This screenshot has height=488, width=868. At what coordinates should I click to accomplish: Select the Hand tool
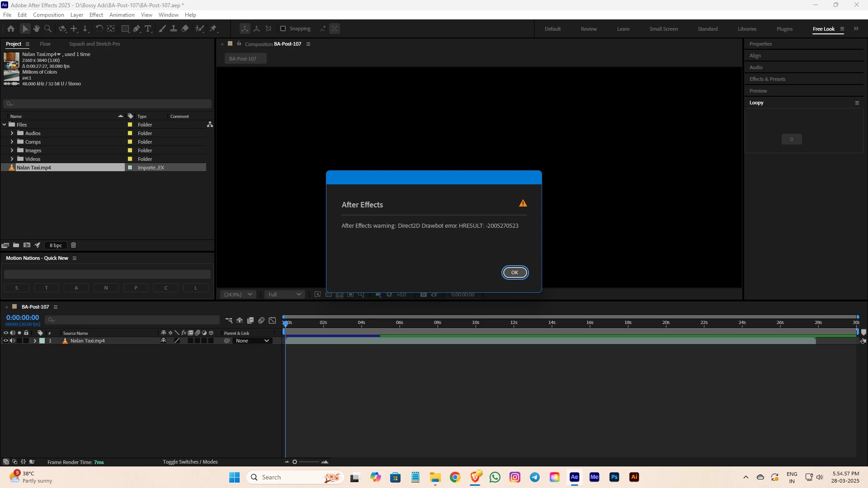pos(37,28)
